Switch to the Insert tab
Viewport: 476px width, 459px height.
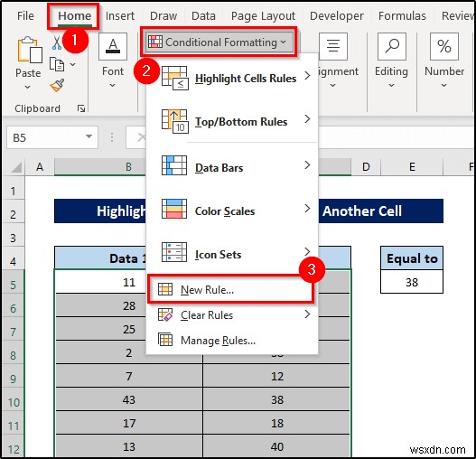pyautogui.click(x=119, y=15)
